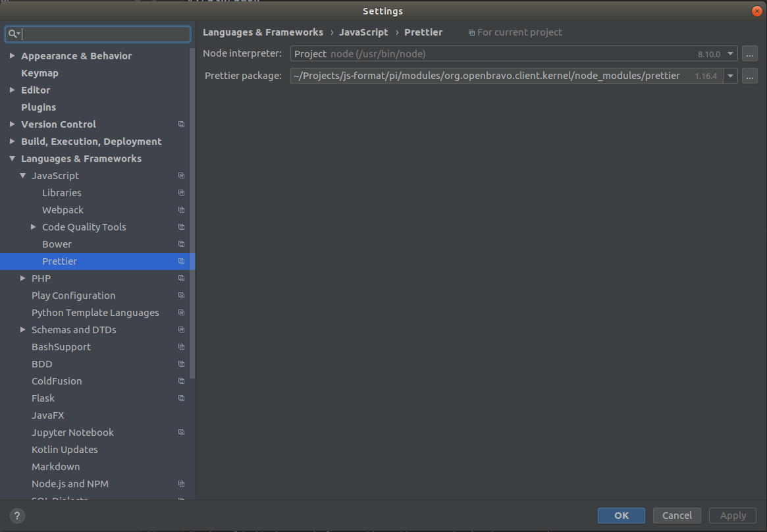The image size is (767, 532).
Task: Click the search magnifier icon in the search field
Action: point(13,34)
